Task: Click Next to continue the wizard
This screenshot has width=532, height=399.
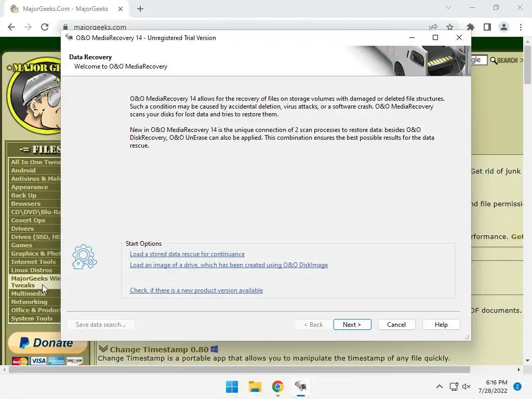Action: click(x=352, y=324)
